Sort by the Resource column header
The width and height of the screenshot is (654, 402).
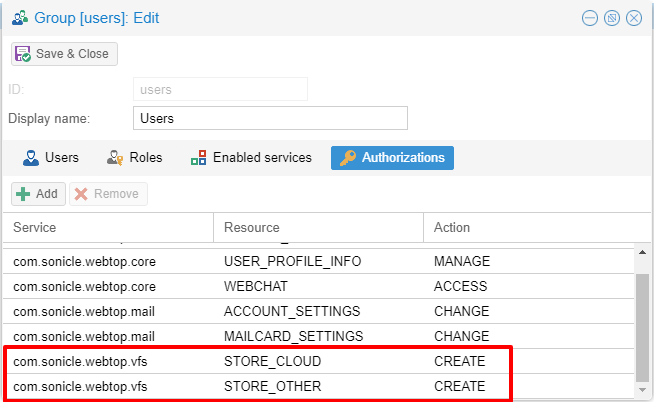[318, 228]
